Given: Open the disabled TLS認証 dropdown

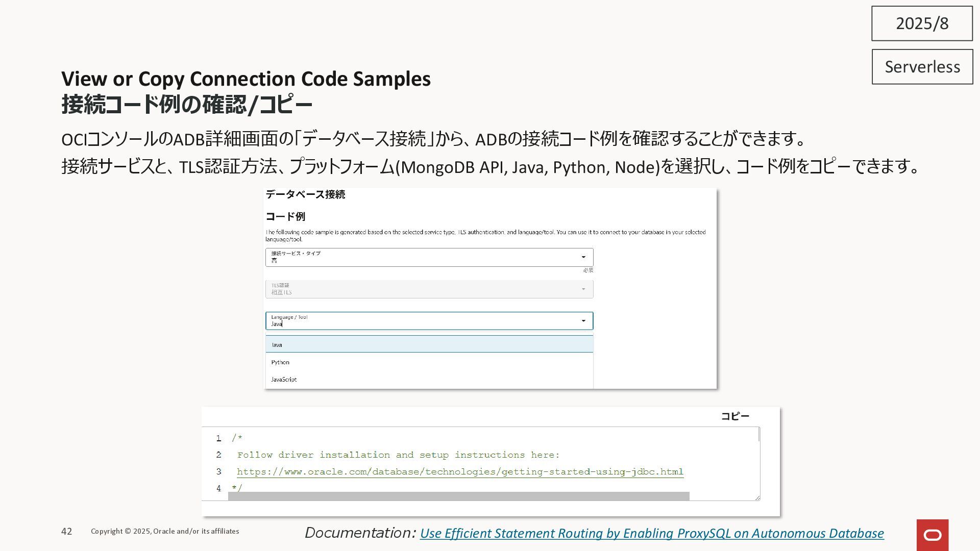Looking at the screenshot, I should coord(429,289).
